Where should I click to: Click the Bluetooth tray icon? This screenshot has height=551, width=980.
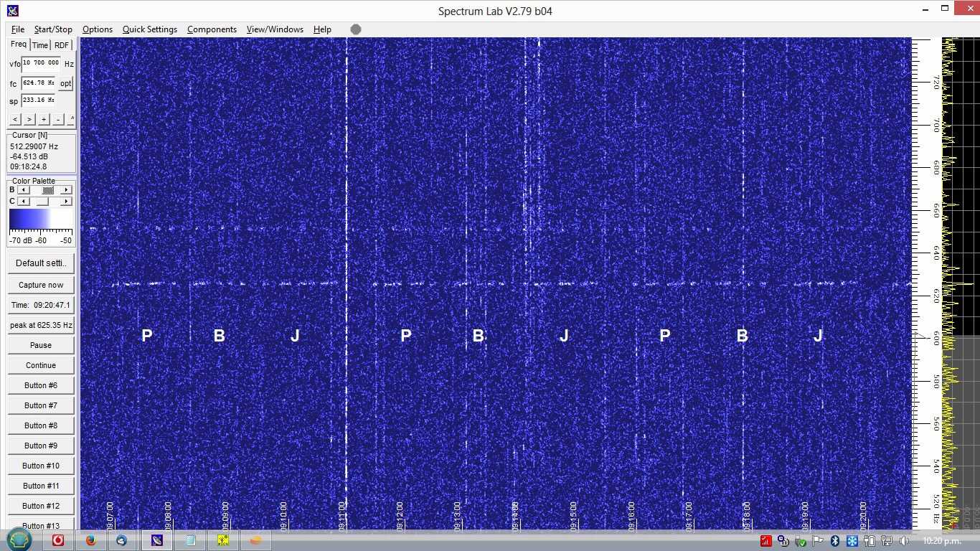835,541
